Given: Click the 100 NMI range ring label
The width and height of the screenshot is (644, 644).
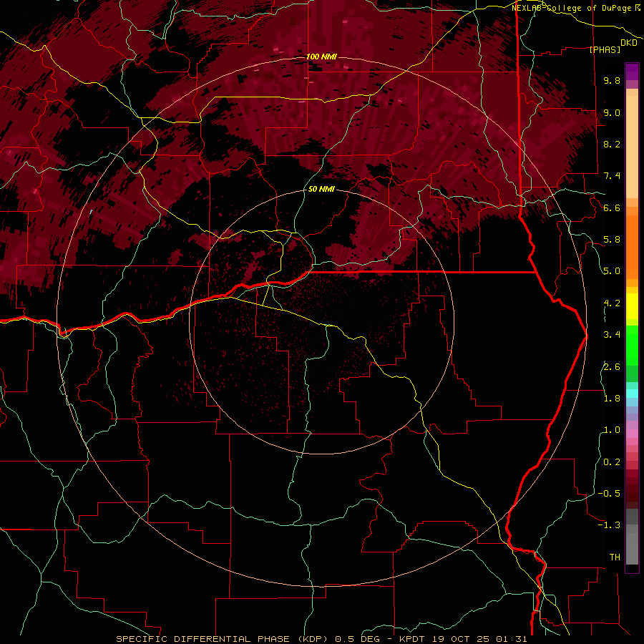Looking at the screenshot, I should (321, 57).
